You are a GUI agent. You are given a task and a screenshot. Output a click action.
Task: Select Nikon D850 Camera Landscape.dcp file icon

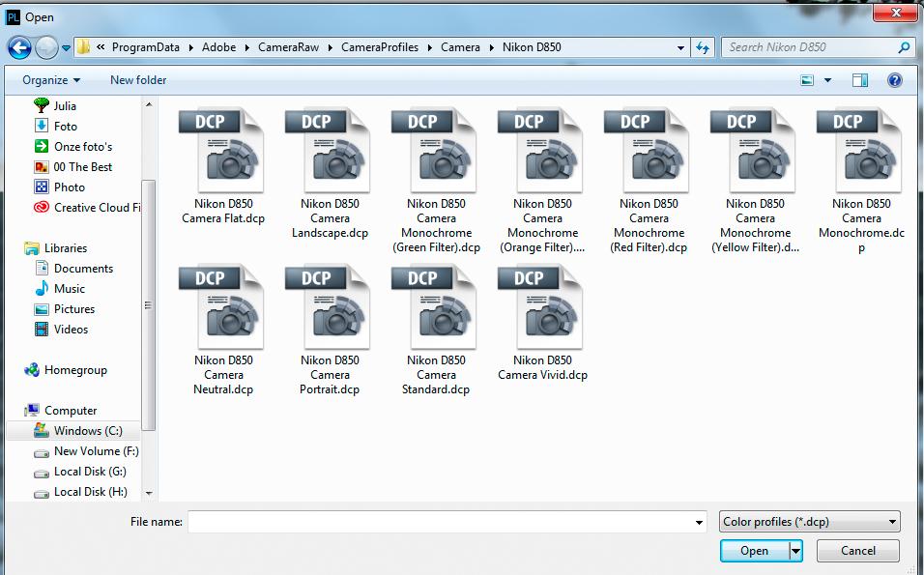[x=329, y=150]
